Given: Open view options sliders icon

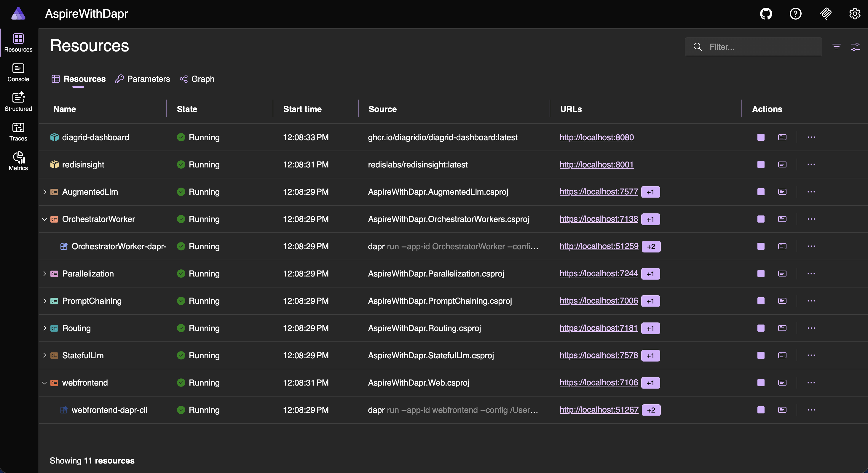Looking at the screenshot, I should coord(855,47).
